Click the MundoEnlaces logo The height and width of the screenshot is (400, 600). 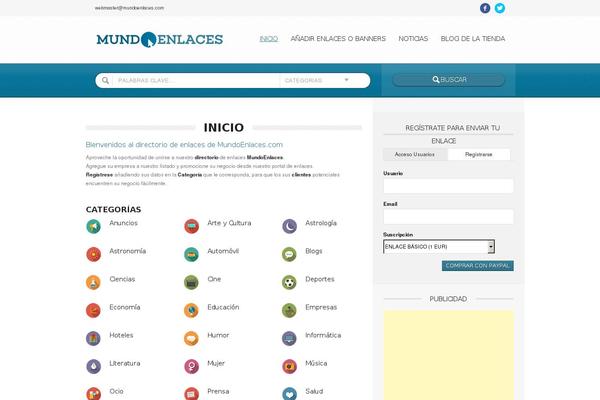(160, 39)
